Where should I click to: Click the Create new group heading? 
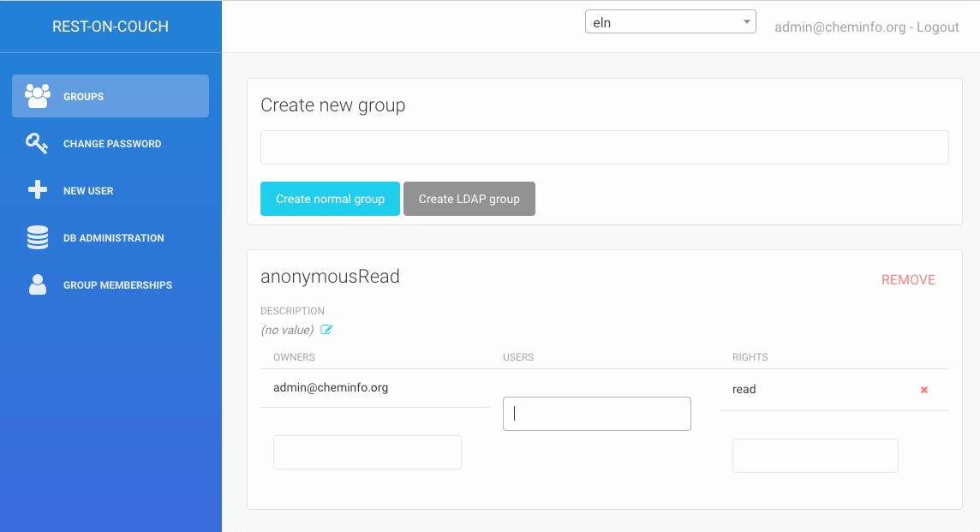332,105
